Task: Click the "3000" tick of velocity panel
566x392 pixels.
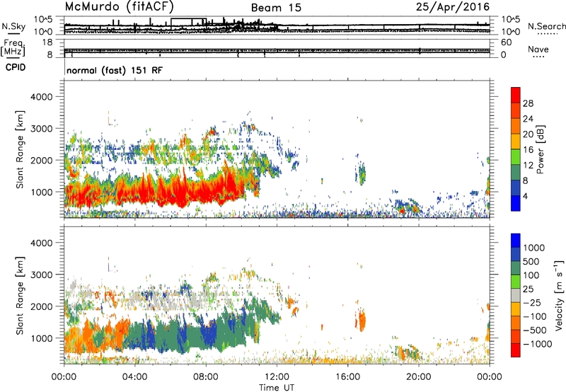Action: coord(41,275)
